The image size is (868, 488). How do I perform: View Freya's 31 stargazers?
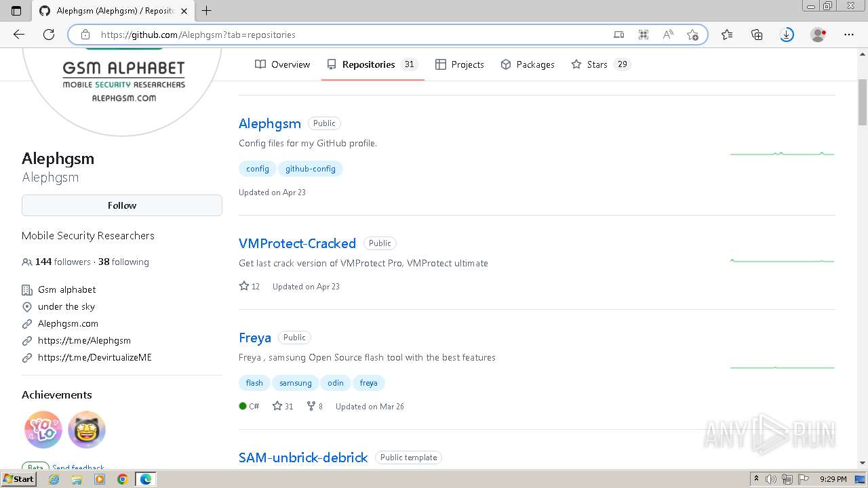pyautogui.click(x=283, y=407)
